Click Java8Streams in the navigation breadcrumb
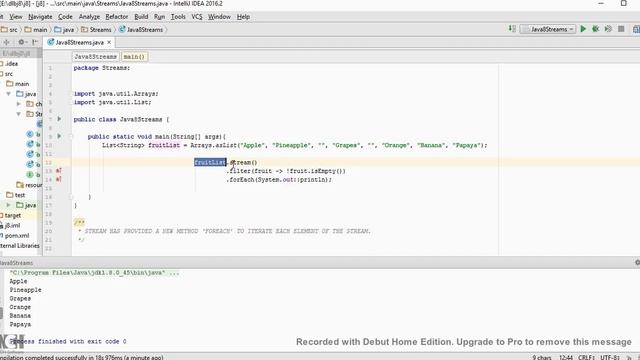 pyautogui.click(x=141, y=30)
